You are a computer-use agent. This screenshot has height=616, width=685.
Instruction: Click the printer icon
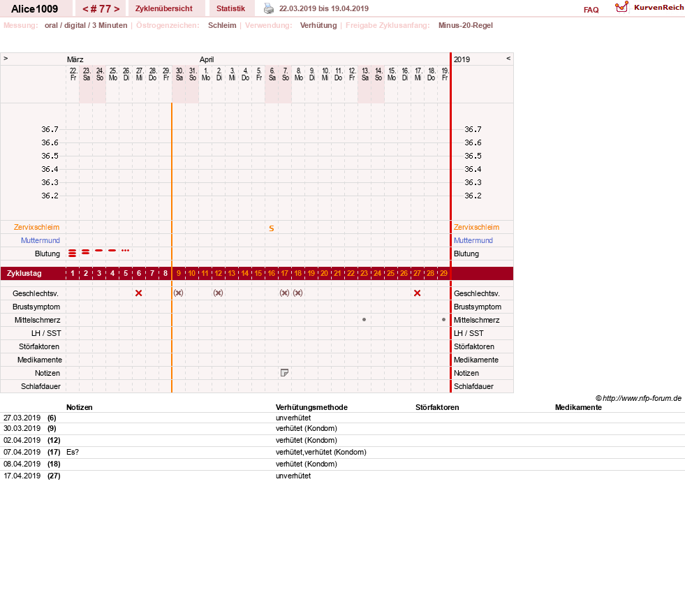click(x=269, y=9)
